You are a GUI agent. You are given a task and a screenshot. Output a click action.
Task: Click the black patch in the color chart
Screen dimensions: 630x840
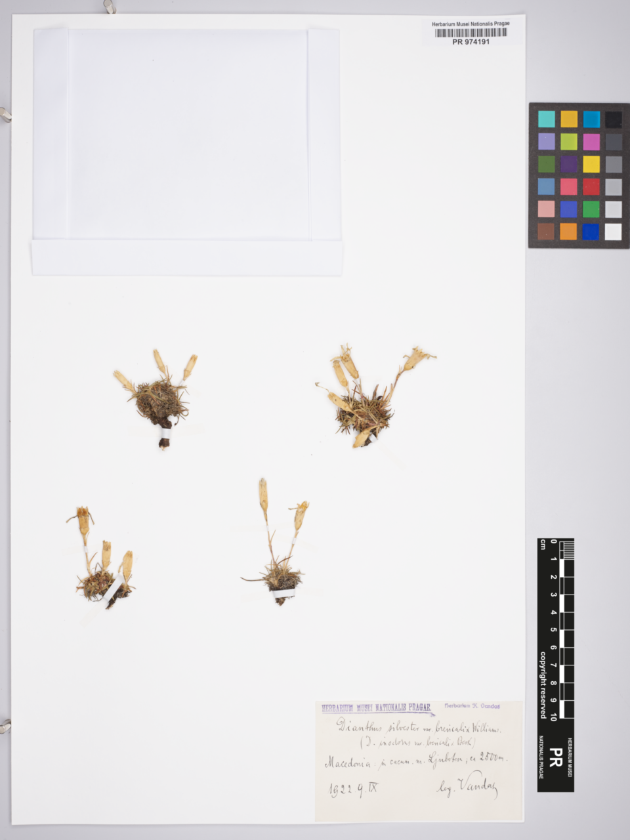(x=613, y=119)
